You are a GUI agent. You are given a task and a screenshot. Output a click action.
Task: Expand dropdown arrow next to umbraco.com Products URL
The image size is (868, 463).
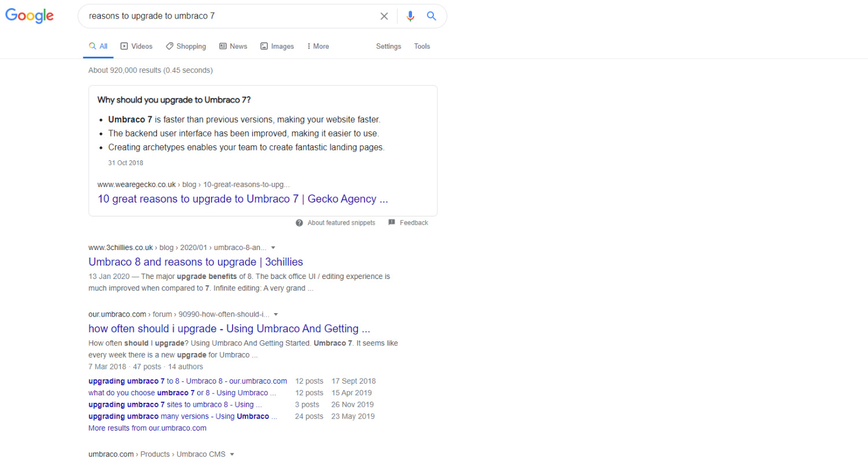tap(232, 454)
